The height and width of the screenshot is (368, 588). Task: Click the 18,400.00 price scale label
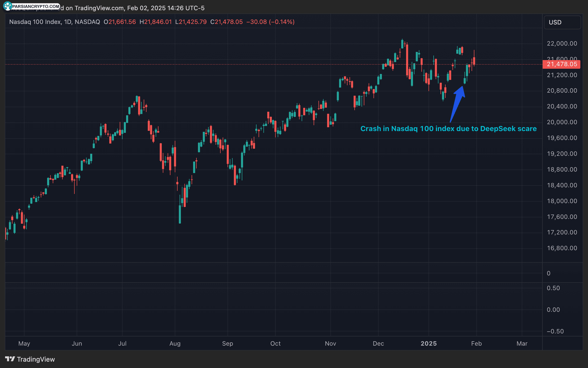(562, 185)
